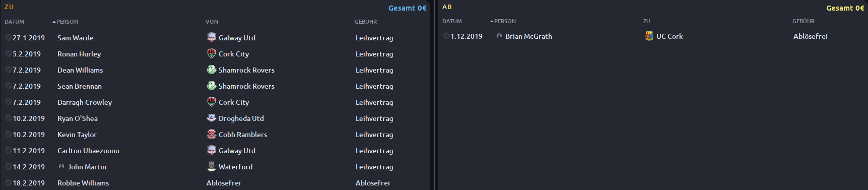This screenshot has width=868, height=190.
Task: Sort incoming transfers by the PERSON column
Action: 67,22
